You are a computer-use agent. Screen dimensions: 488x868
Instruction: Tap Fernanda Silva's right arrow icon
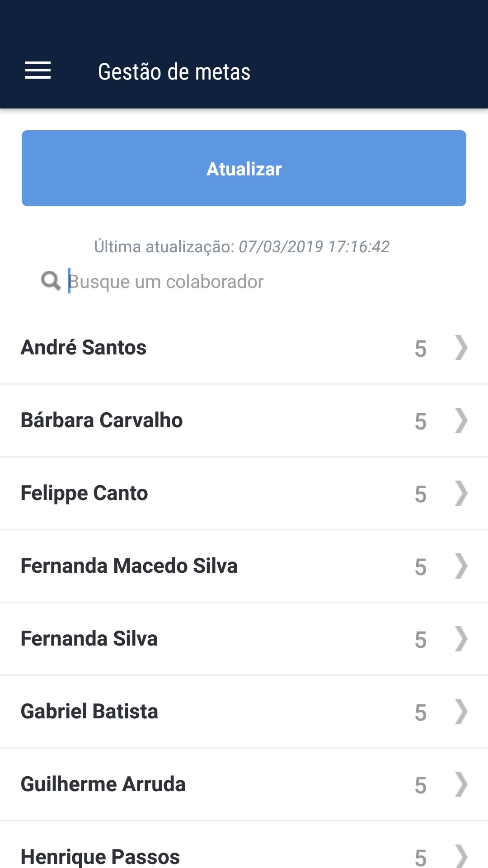click(x=461, y=639)
